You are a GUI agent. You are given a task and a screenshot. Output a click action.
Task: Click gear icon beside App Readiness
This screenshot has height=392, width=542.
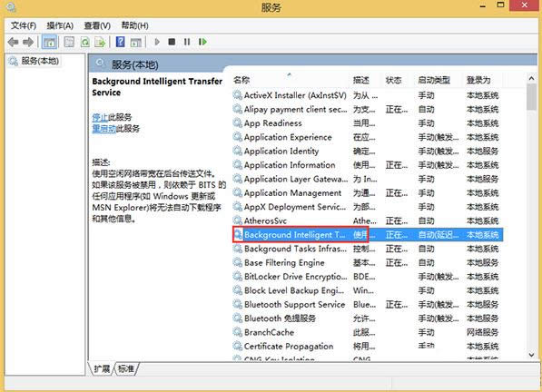pyautogui.click(x=238, y=122)
